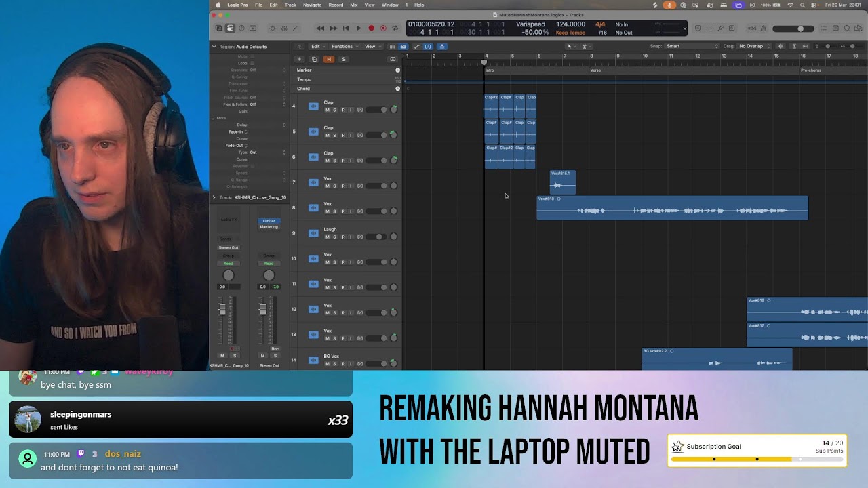
Task: Click the tempo value 124.0000
Action: [x=571, y=24]
